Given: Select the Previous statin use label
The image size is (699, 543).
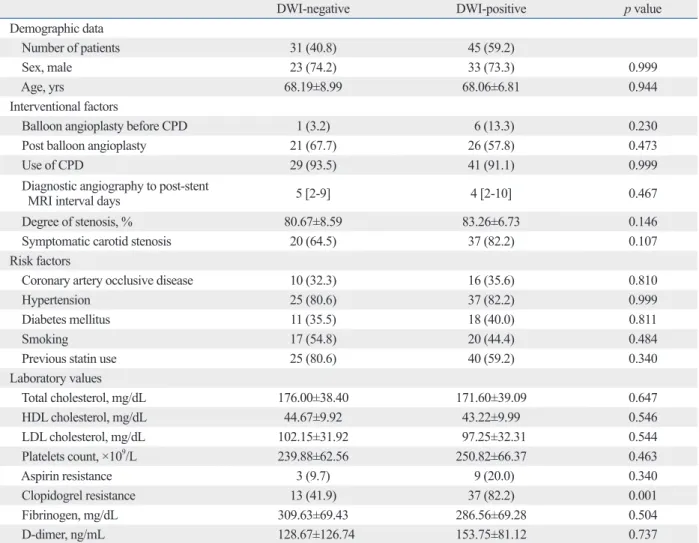Looking at the screenshot, I should 69,359.
